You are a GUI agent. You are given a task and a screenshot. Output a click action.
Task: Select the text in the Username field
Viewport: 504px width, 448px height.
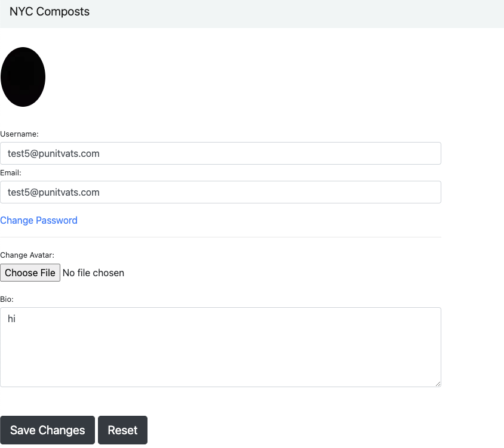(53, 153)
